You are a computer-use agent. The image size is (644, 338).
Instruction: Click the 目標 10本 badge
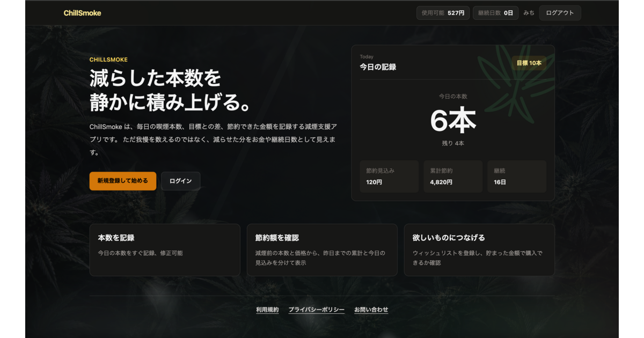point(529,63)
